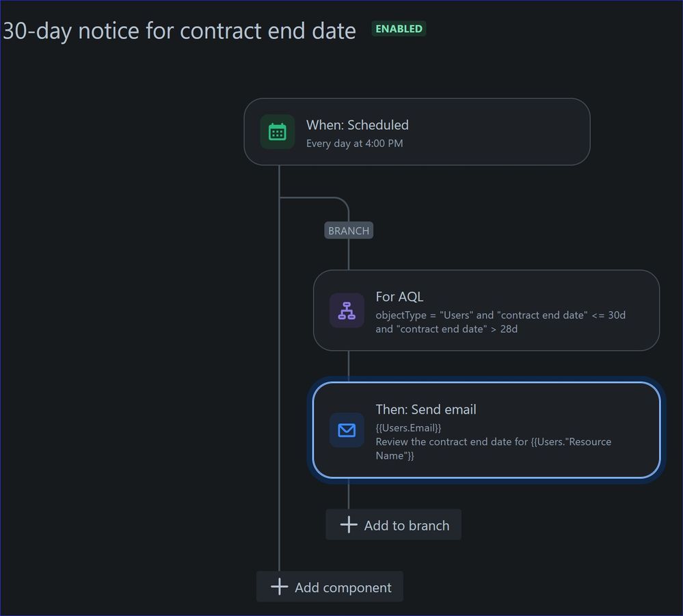Click the rule title 30-day notice for contract end date
Viewport: 683px width, 616px height.
point(179,31)
